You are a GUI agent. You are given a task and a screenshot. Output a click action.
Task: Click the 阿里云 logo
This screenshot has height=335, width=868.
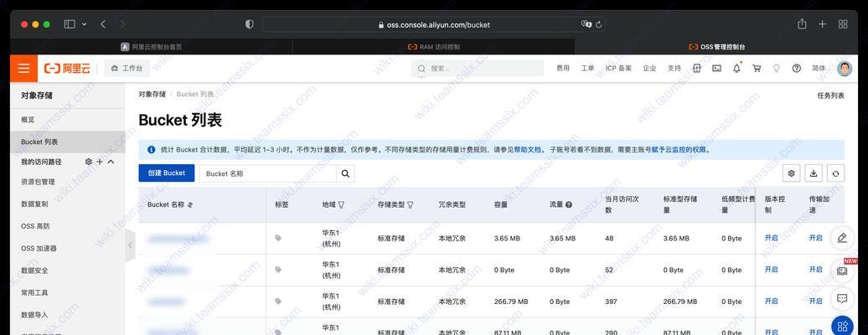click(x=67, y=69)
